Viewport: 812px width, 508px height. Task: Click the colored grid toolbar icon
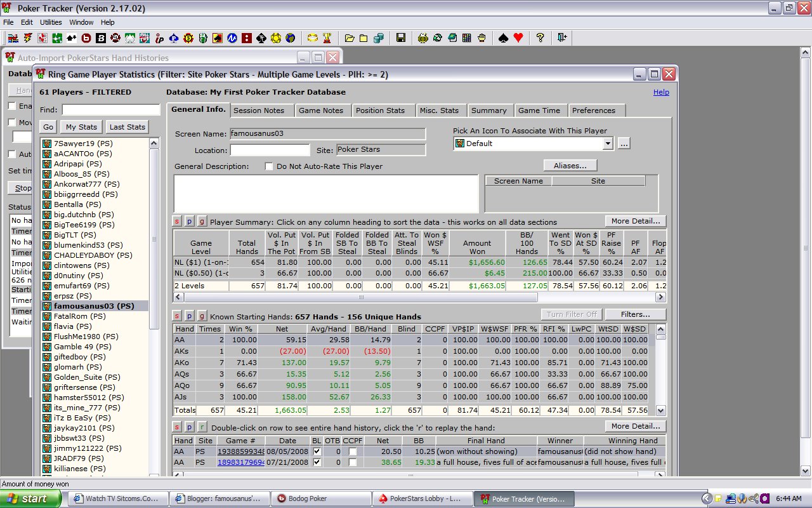click(x=466, y=38)
